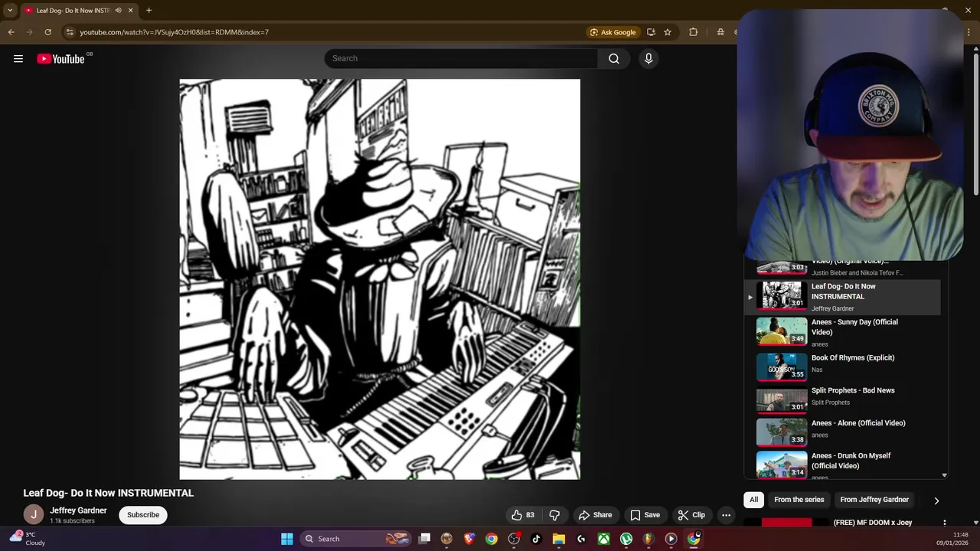Click the Ask Google button

612,32
